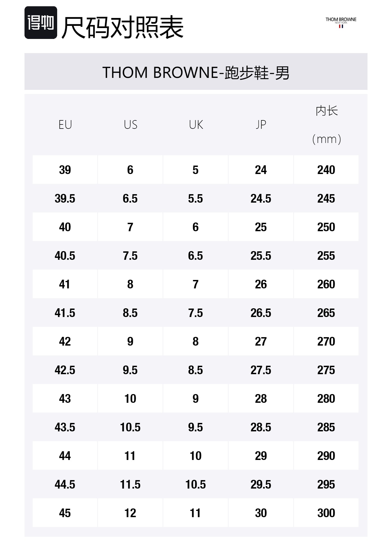This screenshot has height=558, width=392.
Task: Click EU size 40.5 cell
Action: click(x=65, y=256)
